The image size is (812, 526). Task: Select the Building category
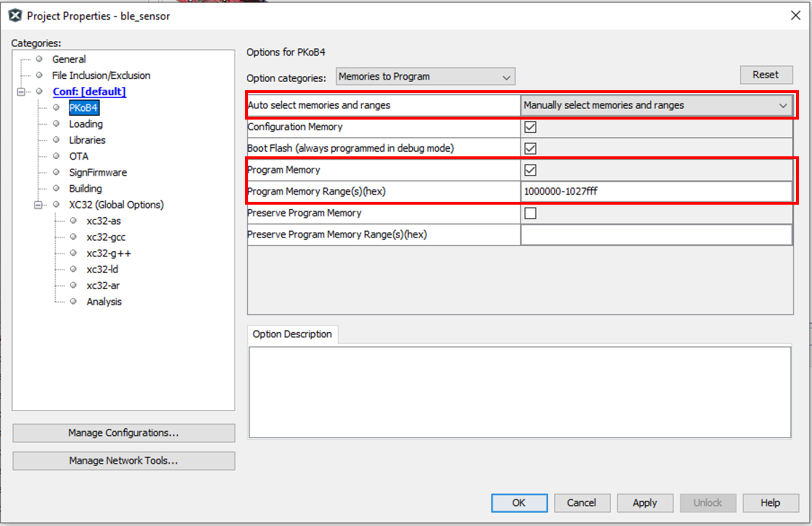pos(85,189)
